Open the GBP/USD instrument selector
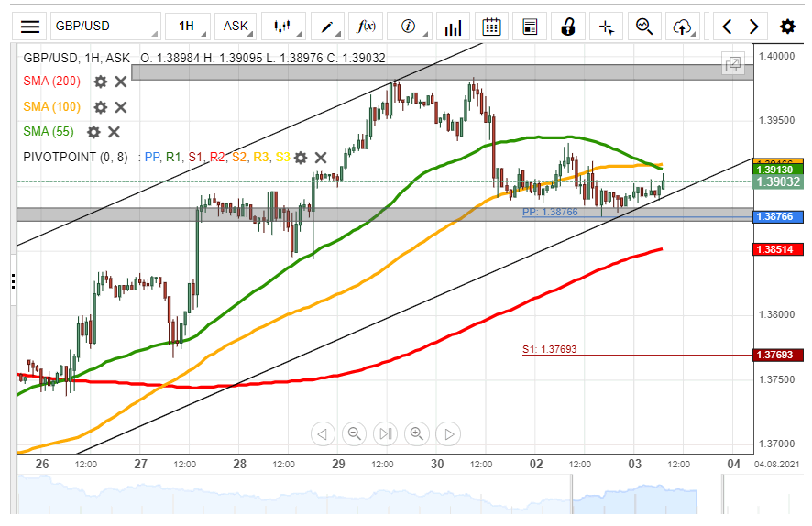812x526 pixels. pos(105,27)
